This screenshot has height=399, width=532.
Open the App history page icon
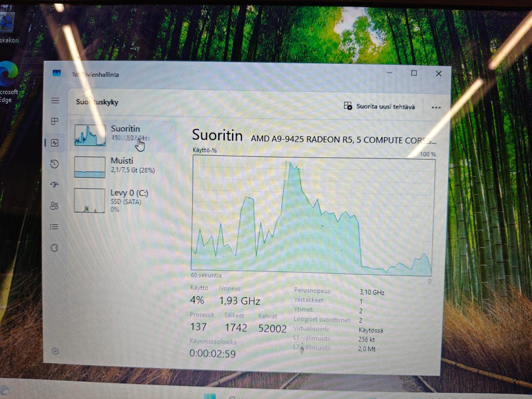pos(55,164)
